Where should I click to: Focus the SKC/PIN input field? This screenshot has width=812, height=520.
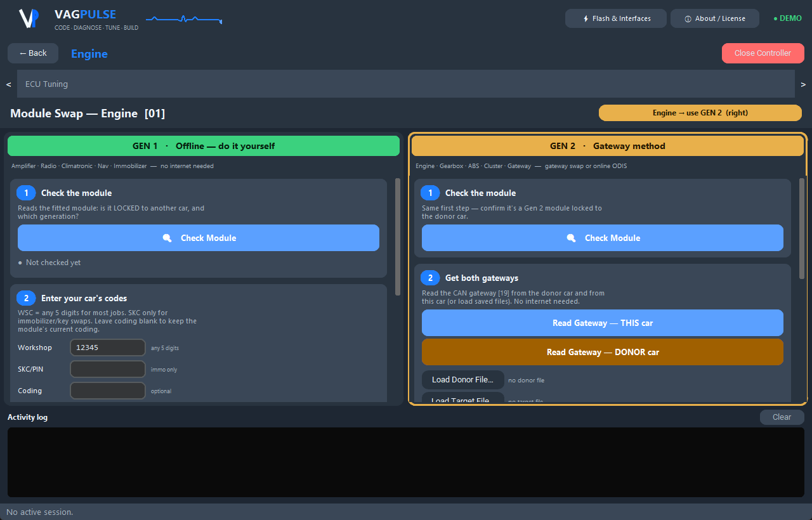(x=108, y=369)
